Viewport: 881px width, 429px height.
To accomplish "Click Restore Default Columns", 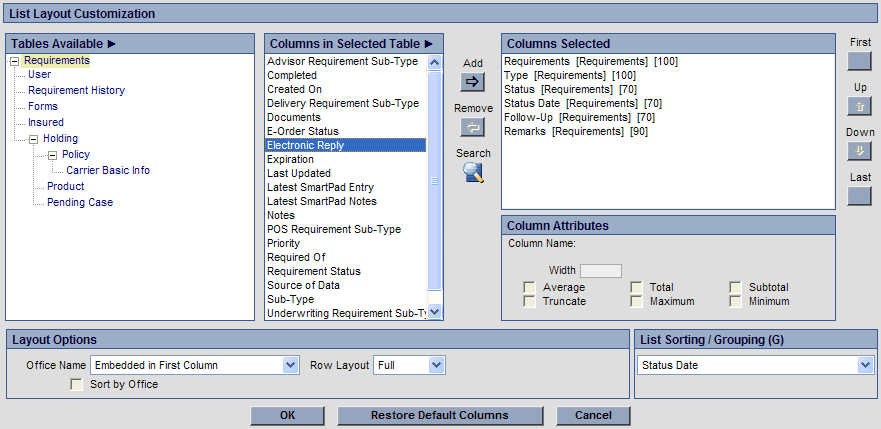I will (x=439, y=415).
